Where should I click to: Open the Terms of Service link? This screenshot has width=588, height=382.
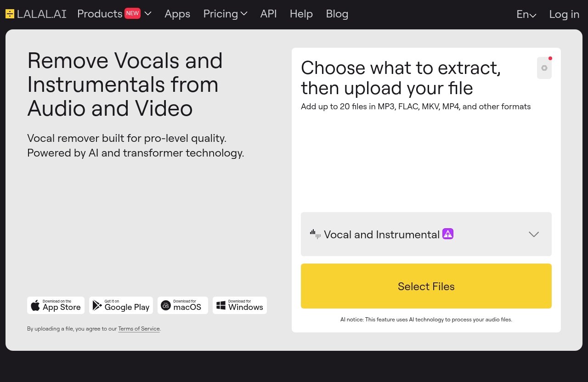139,329
